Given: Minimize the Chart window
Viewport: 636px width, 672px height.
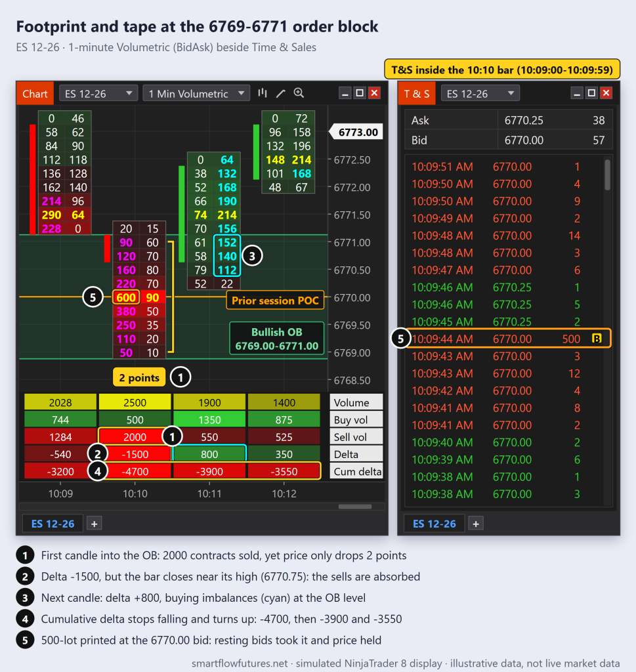Looking at the screenshot, I should (x=345, y=93).
